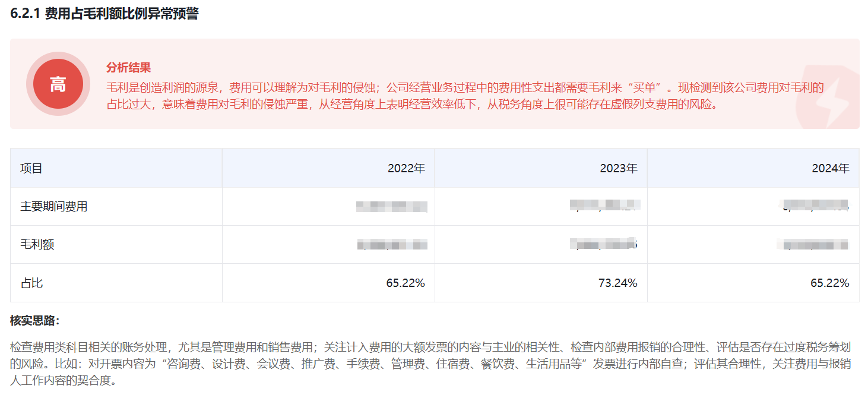Viewport: 868px width, 398px height.
Task: Click the 2022 ratio value 65.22%
Action: pos(406,283)
